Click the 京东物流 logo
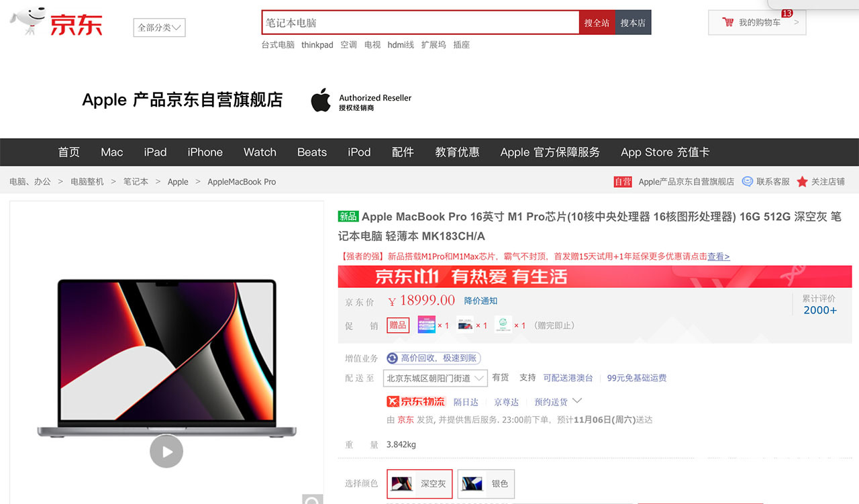859x504 pixels. 416,401
